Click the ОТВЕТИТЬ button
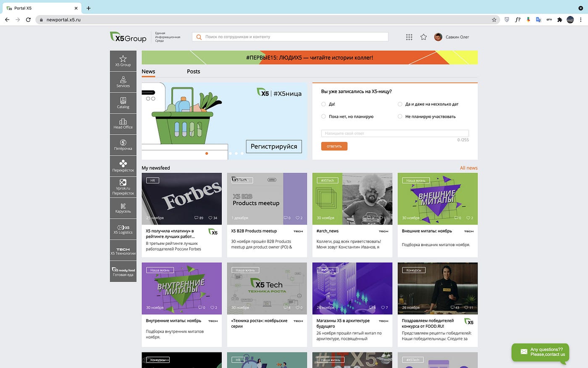This screenshot has width=588, height=368. point(334,146)
